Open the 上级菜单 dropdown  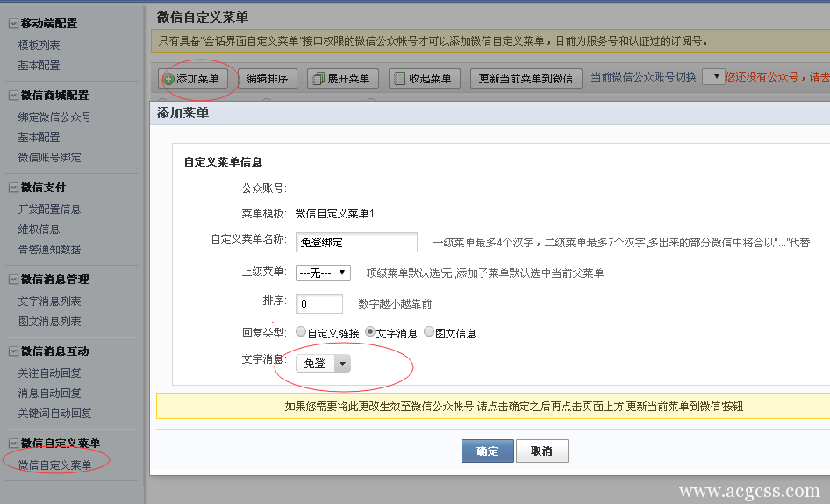click(323, 273)
